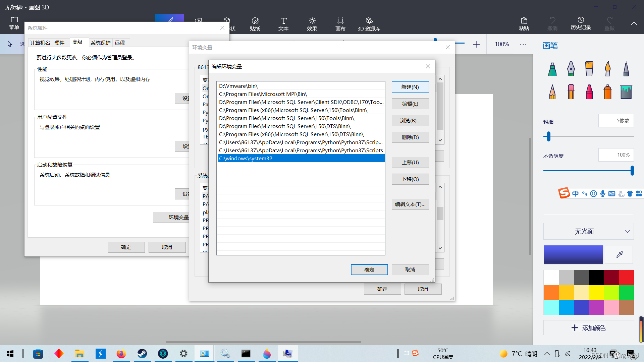Choose the fill bucket tool
Viewport: 644px width, 362px height.
click(x=626, y=92)
